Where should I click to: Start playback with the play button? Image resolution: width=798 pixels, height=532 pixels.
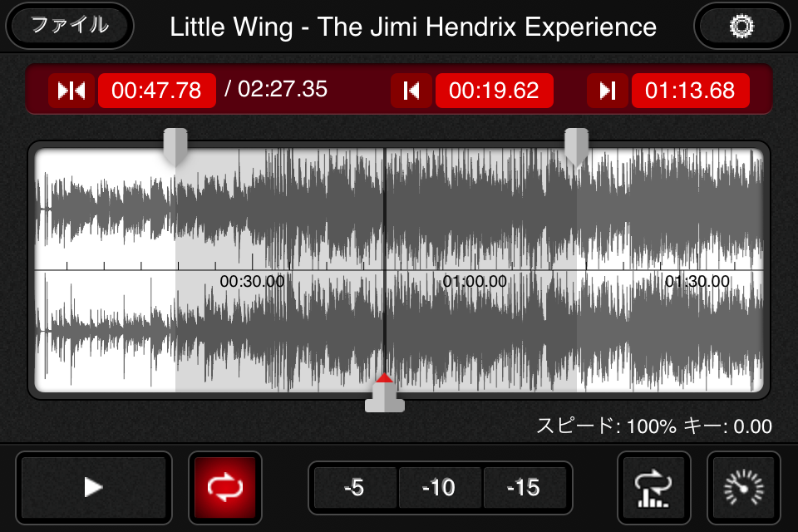tap(94, 487)
